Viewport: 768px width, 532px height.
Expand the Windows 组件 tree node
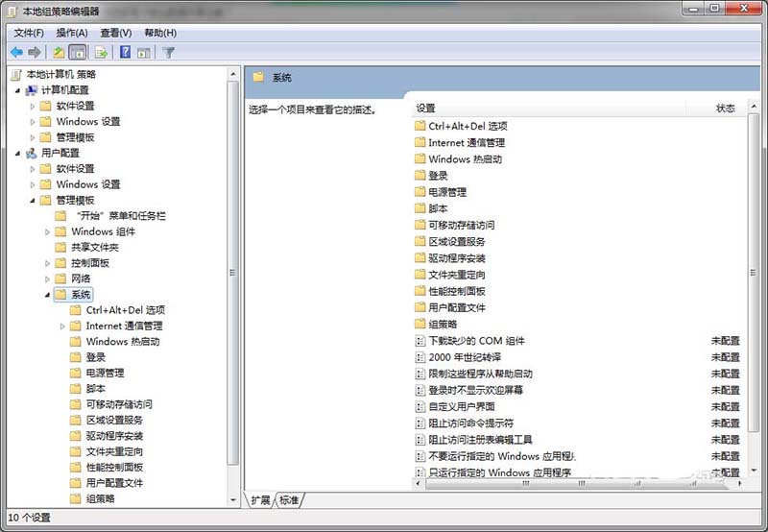[47, 231]
